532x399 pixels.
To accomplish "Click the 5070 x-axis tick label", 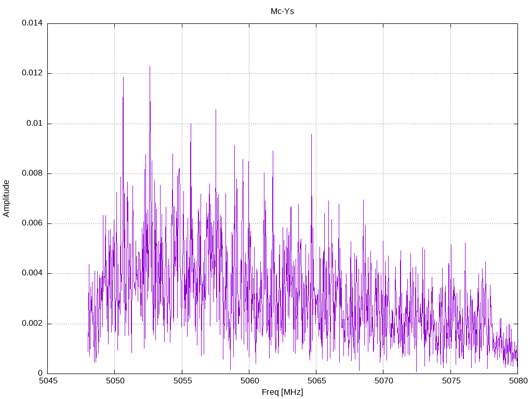I will click(384, 381).
